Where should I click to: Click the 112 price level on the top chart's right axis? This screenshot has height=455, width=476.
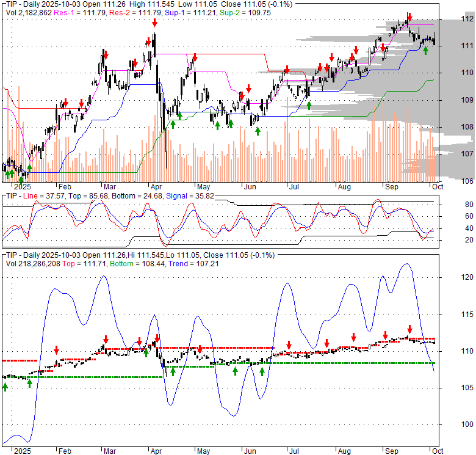pos(450,20)
